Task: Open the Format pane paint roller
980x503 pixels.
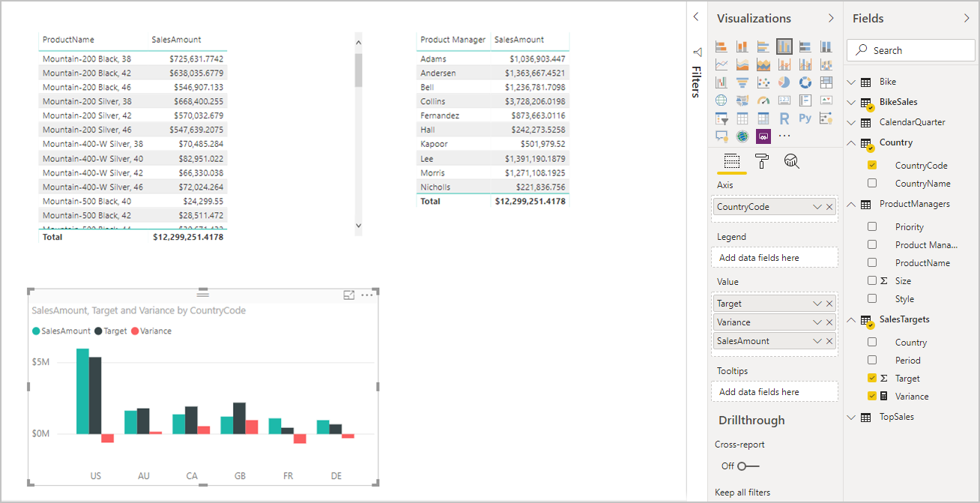Action: 761,161
